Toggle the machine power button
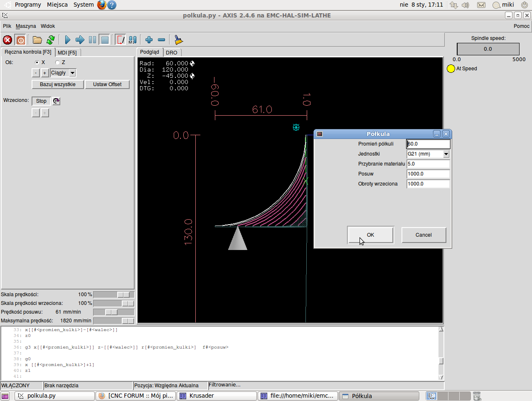The image size is (532, 401). pos(20,40)
